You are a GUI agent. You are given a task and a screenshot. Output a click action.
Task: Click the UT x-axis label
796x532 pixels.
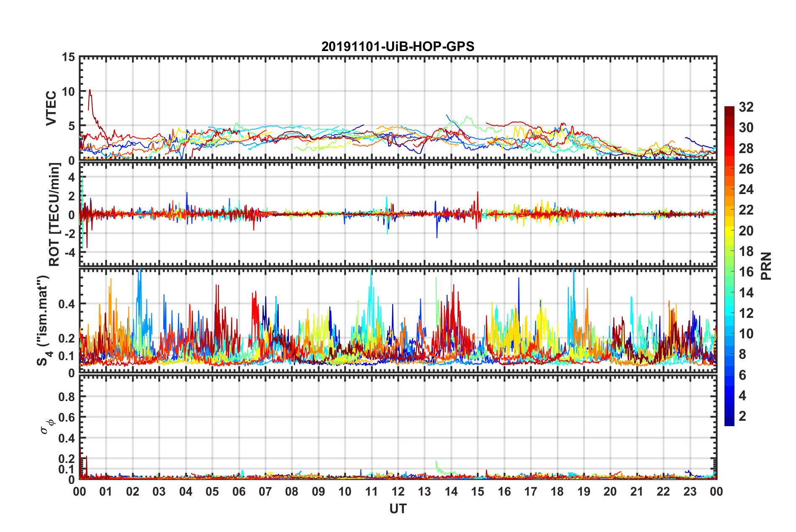tap(398, 509)
